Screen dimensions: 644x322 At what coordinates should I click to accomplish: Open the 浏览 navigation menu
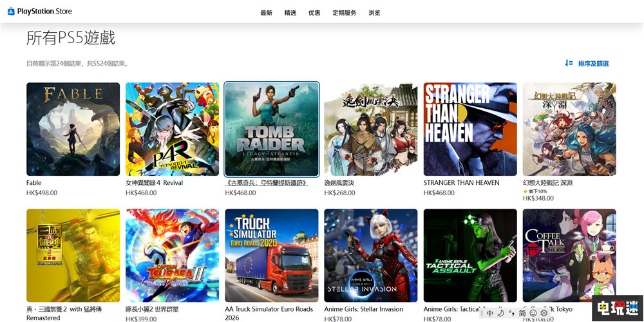(x=375, y=13)
